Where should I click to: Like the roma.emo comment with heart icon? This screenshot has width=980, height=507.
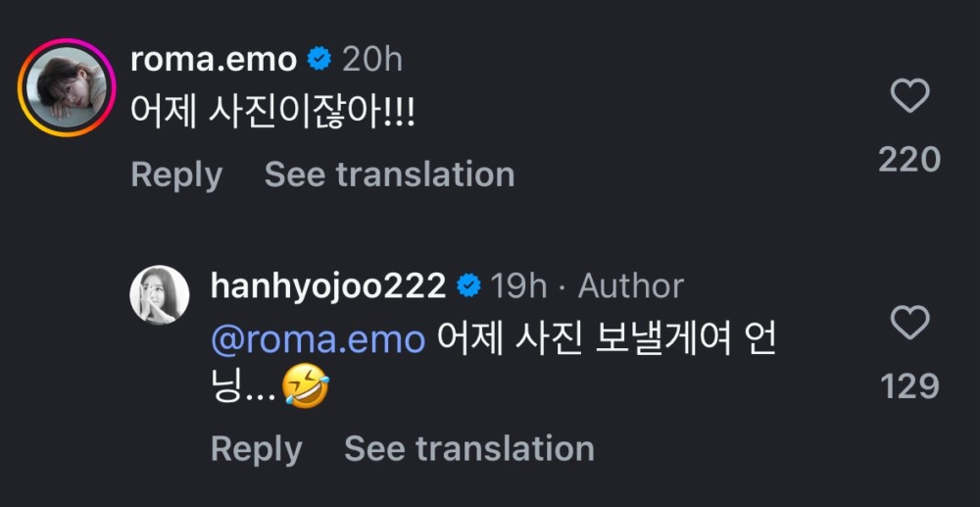coord(908,96)
